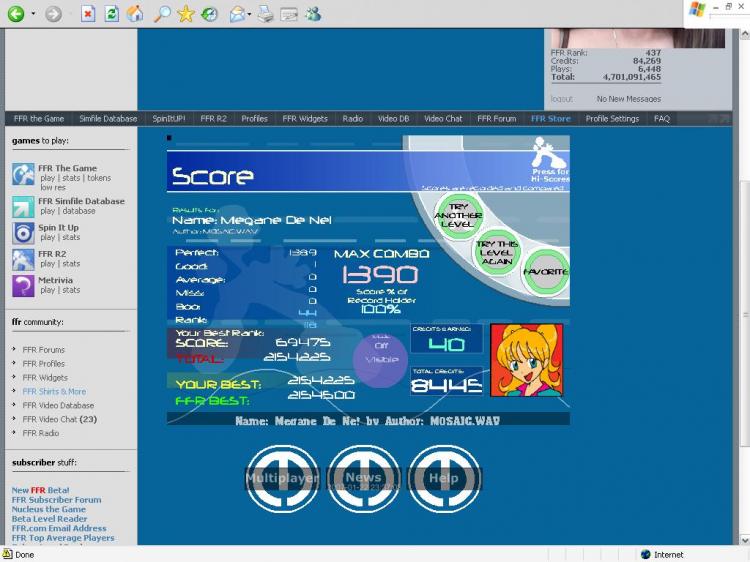Open FFR Profiles community link
750x562 pixels.
coord(44,364)
